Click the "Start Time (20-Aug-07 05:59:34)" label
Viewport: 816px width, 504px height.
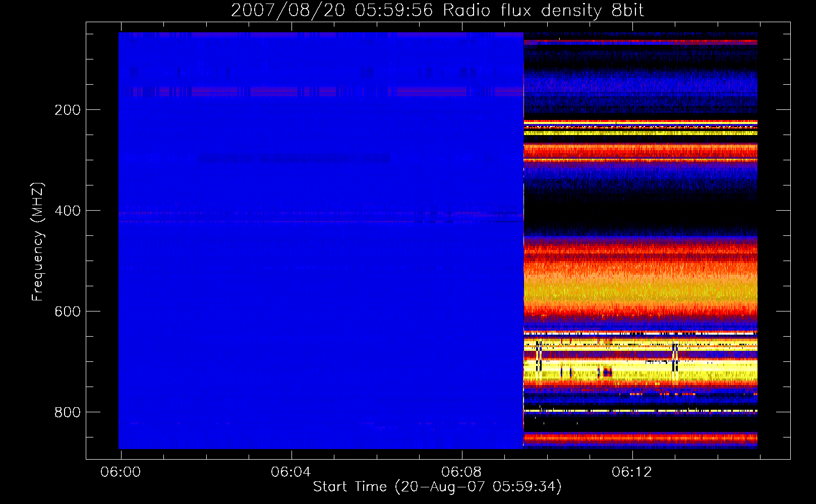(437, 487)
